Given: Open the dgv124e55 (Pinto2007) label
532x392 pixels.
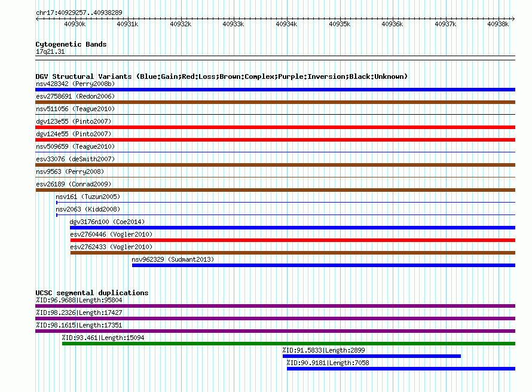Looking at the screenshot, I should (x=74, y=134).
